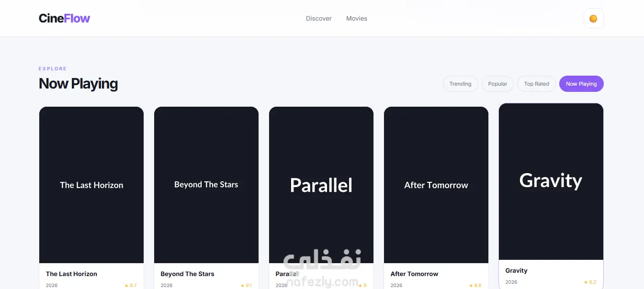Image resolution: width=644 pixels, height=289 pixels.
Task: Click the Beyond The Stars title link
Action: pyautogui.click(x=187, y=274)
